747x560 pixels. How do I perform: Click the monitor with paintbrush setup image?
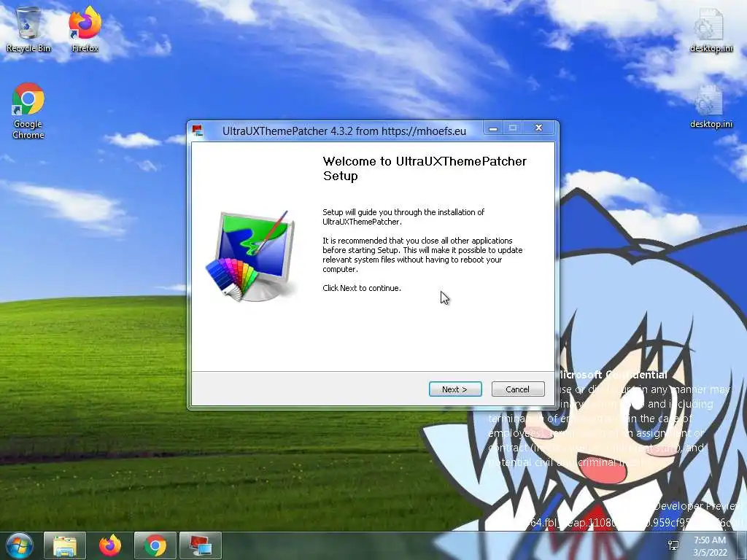(251, 256)
